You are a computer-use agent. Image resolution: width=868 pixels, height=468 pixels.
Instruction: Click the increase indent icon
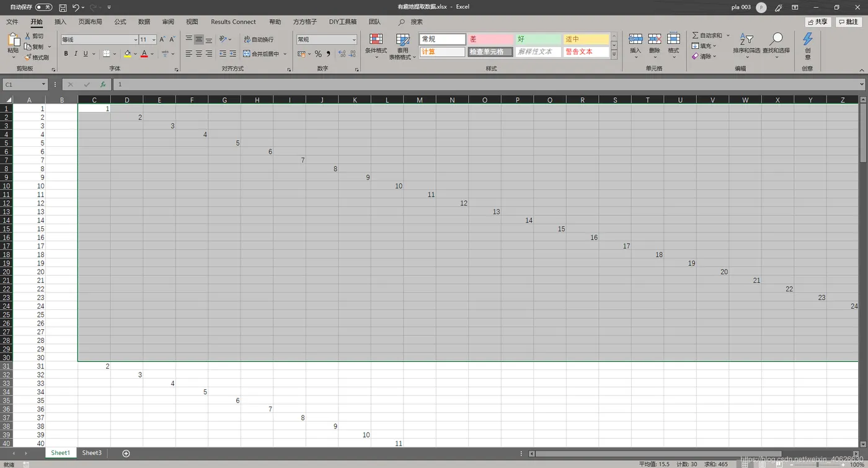coord(232,54)
